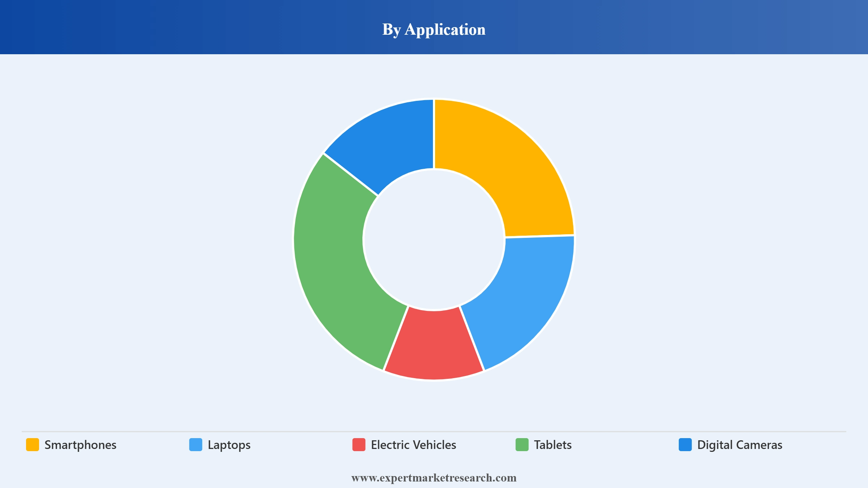Toggle the Smartphones legend label
The image size is (868, 488).
[x=80, y=445]
